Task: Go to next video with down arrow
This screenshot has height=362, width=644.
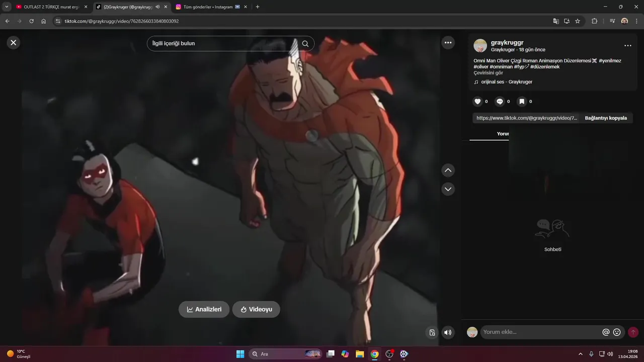Action: click(x=448, y=189)
